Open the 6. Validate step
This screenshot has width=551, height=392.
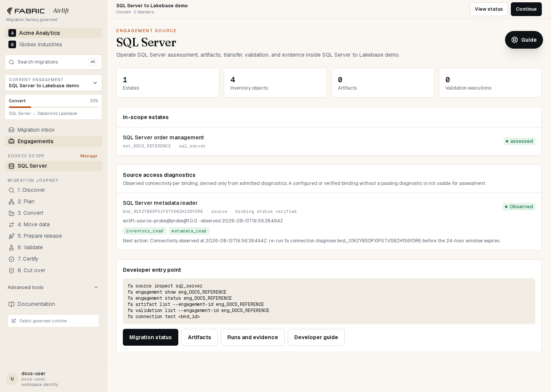[53, 247]
